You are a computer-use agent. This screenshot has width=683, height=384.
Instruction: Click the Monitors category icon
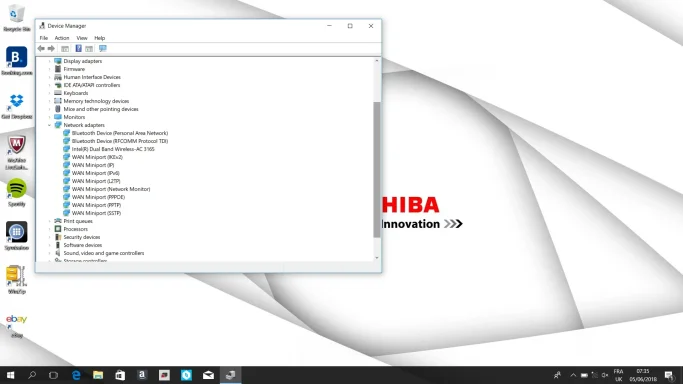coord(58,117)
